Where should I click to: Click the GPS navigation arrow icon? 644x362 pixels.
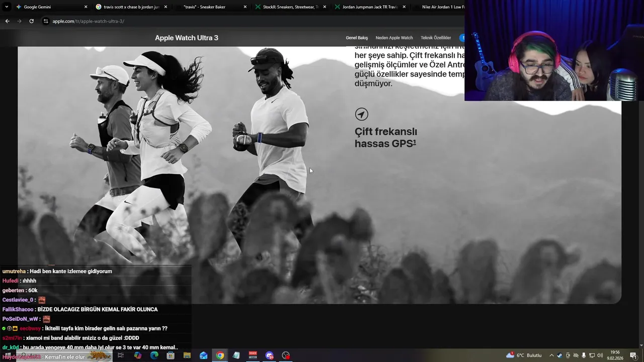tap(361, 114)
